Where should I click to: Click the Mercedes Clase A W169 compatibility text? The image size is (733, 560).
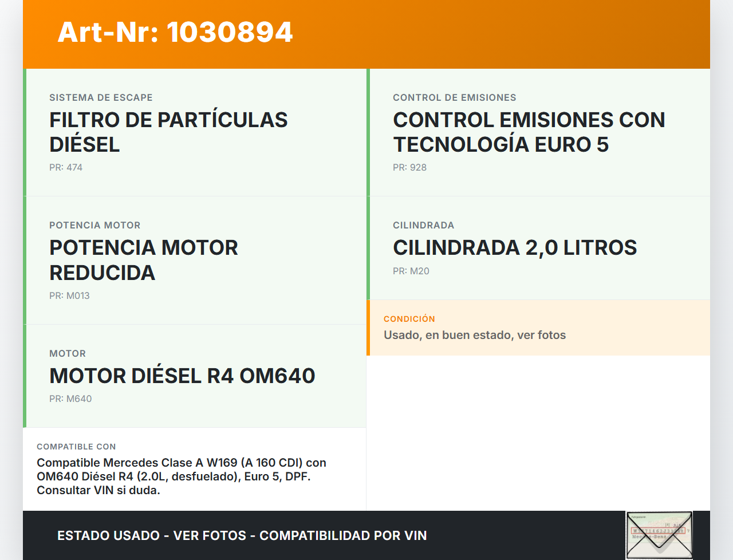(182, 476)
